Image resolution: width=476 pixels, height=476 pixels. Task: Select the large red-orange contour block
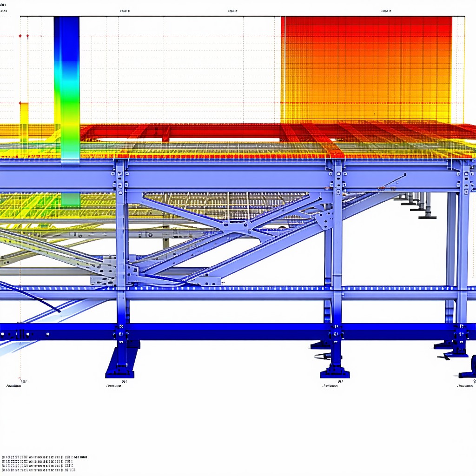[x=366, y=70]
